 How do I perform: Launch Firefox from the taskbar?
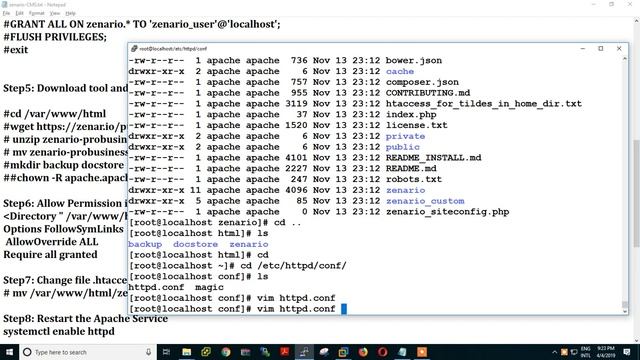(363, 352)
